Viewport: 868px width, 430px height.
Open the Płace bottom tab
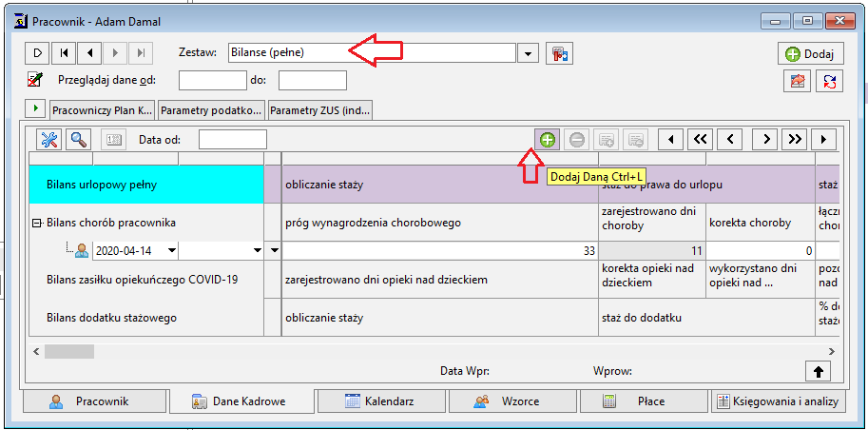point(644,401)
